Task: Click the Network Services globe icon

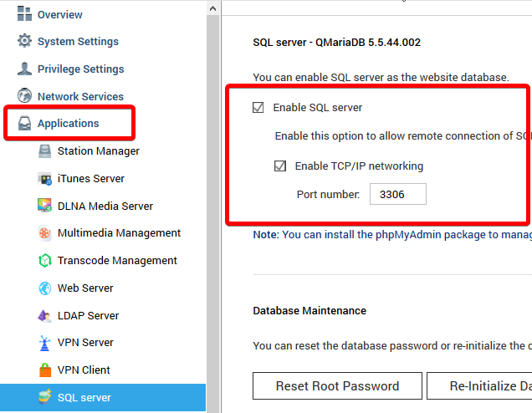Action: (24, 95)
